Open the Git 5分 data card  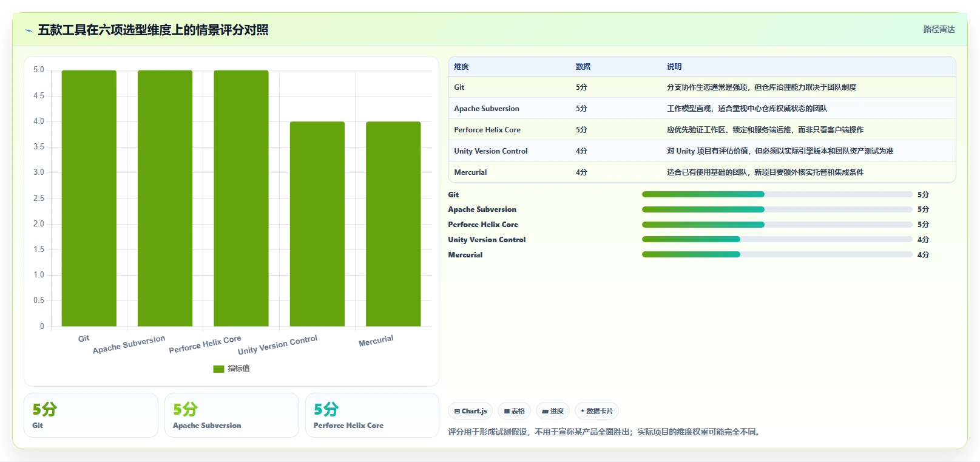91,415
